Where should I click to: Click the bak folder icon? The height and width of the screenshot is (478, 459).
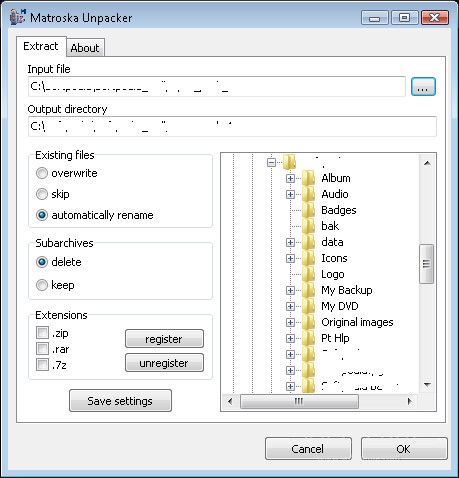(308, 226)
